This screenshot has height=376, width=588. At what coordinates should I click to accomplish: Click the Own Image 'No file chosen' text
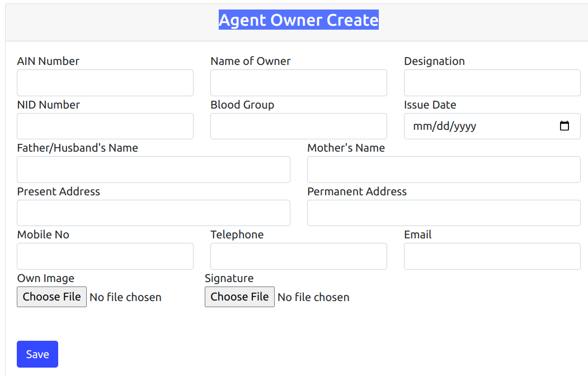point(126,297)
